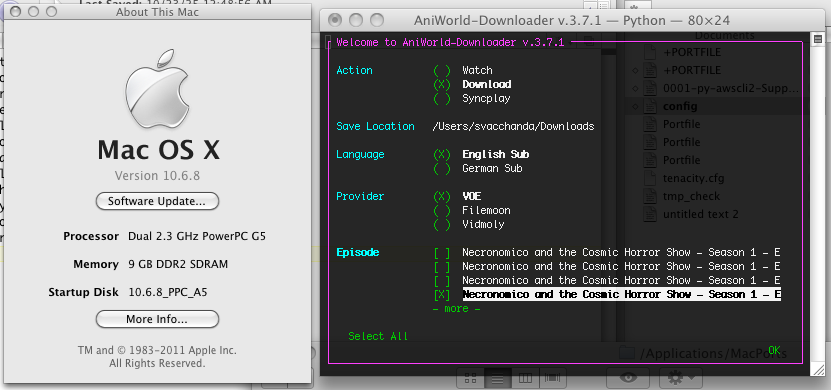
Task: Click the cyan 'Action' label
Action: [x=355, y=70]
